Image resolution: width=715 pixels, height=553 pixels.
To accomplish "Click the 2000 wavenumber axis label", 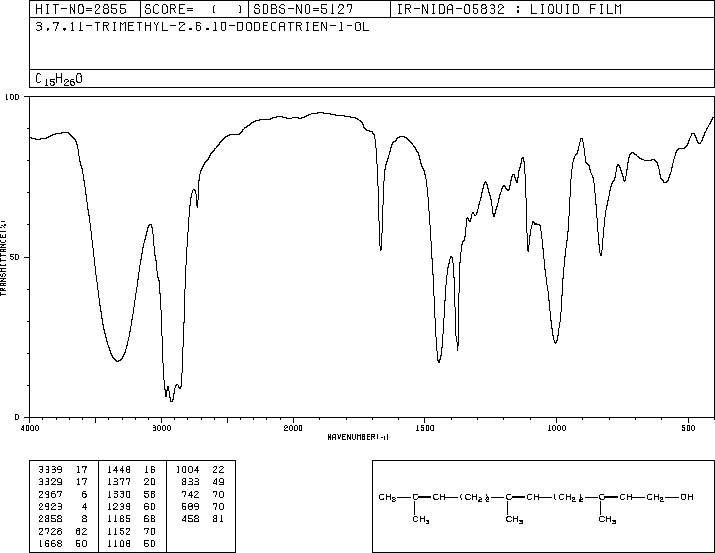I will pos(293,428).
